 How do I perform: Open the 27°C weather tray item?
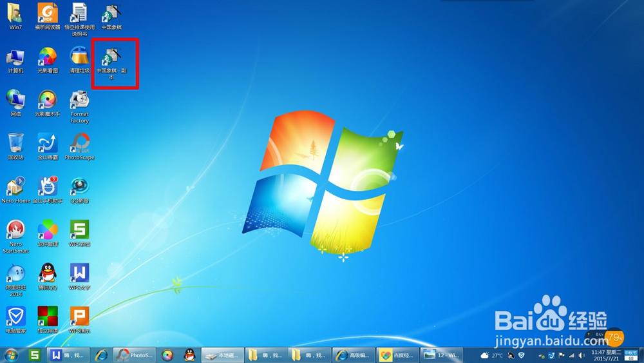click(x=491, y=355)
